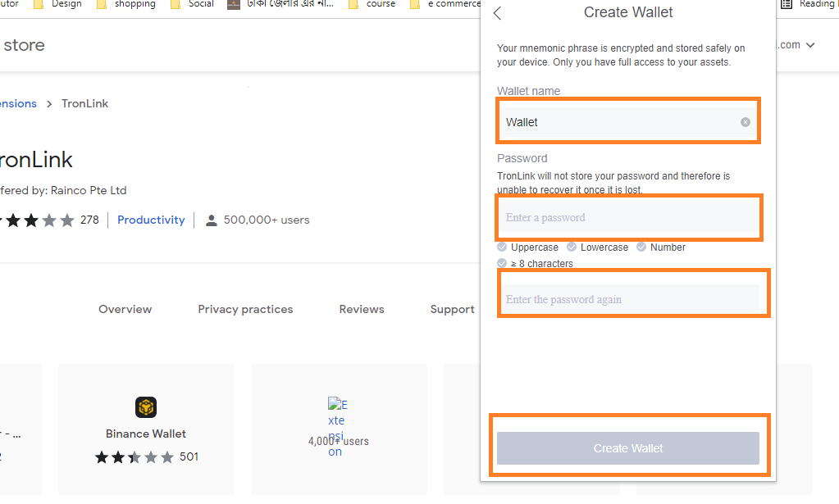Image resolution: width=839 pixels, height=504 pixels.
Task: Open the Reading list icon
Action: click(786, 4)
